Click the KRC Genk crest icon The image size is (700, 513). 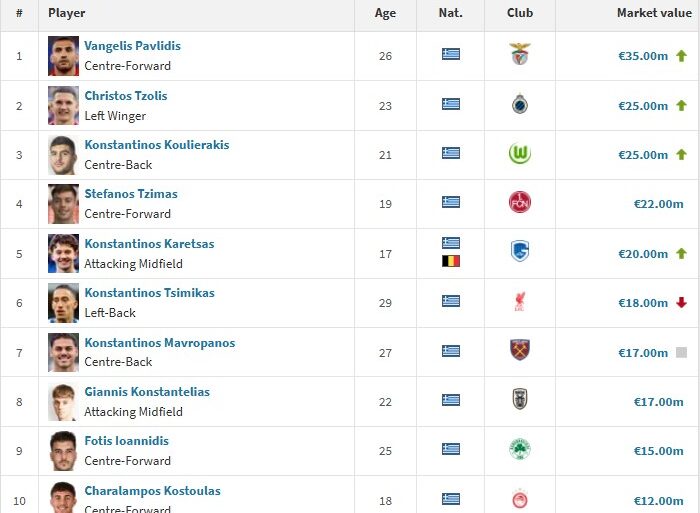coord(519,253)
